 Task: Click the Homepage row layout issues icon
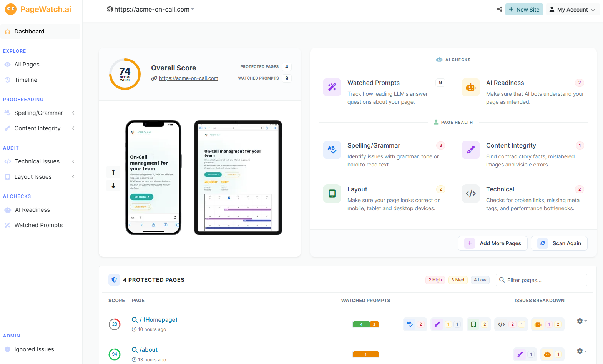(473, 324)
